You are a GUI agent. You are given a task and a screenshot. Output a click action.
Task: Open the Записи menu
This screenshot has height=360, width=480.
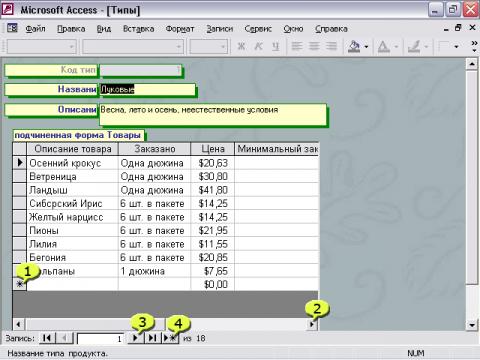pyautogui.click(x=219, y=29)
